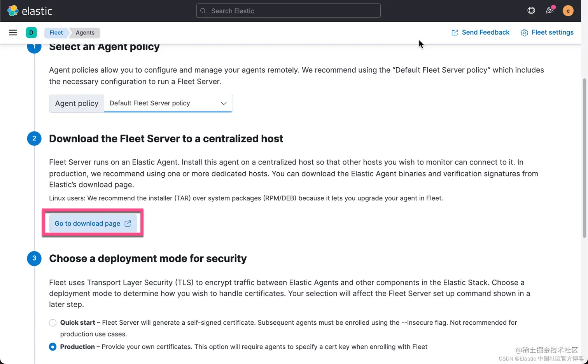This screenshot has height=364, width=588.
Task: Click Go to download page button
Action: coord(93,224)
